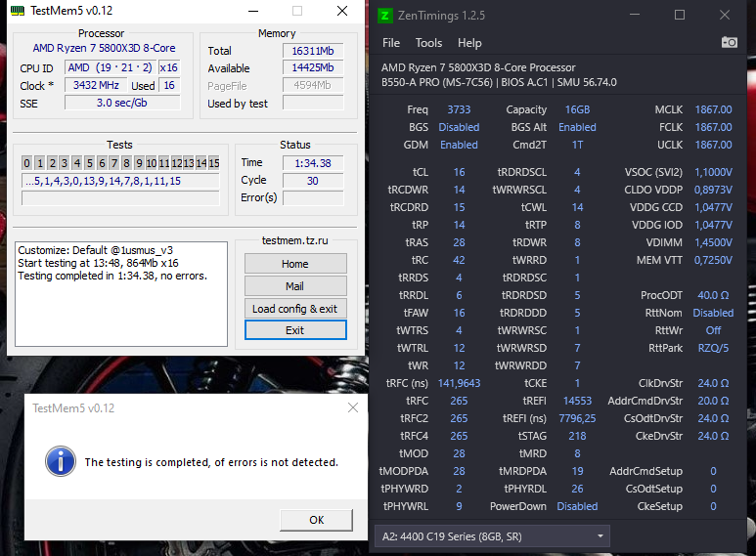Click the CPU ID AMD (19 · 21 · 2) field
The height and width of the screenshot is (556, 756).
coord(110,67)
